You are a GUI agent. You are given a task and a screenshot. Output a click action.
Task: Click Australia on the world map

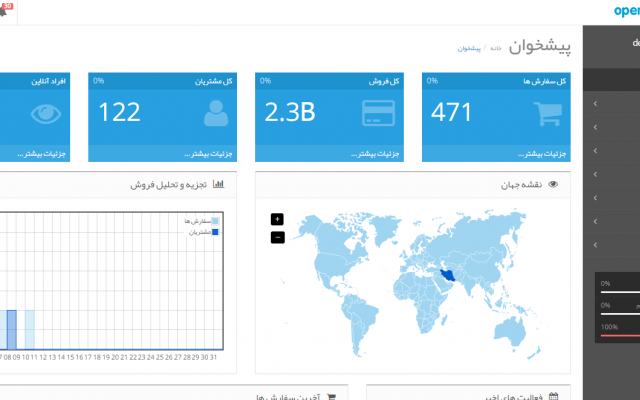pyautogui.click(x=509, y=331)
